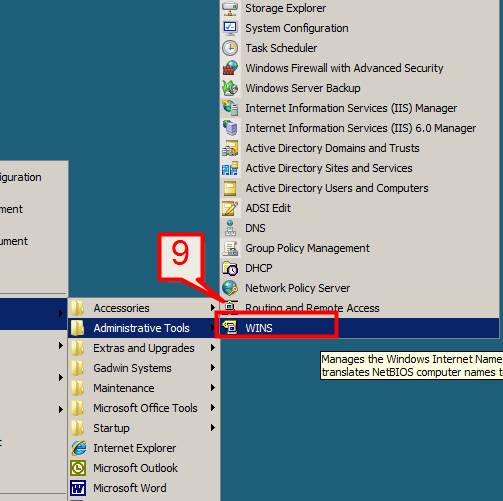Click the Group Policy Management icon
The image size is (503, 501).
pyautogui.click(x=230, y=248)
